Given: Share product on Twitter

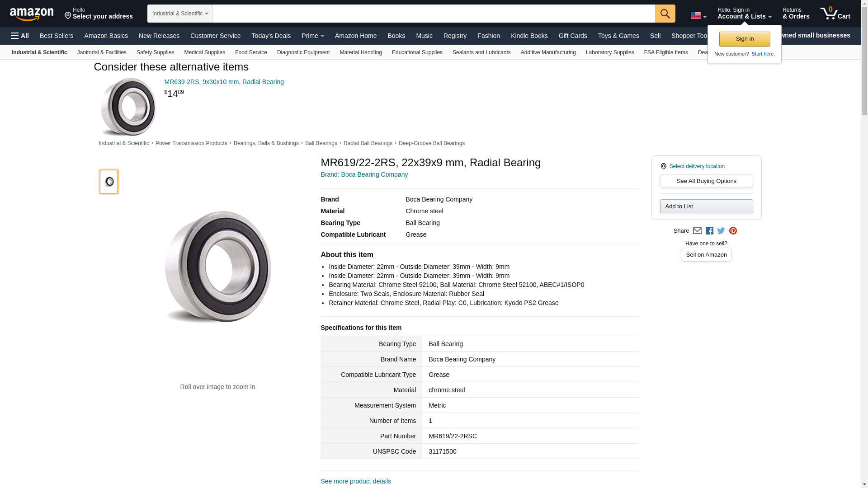Looking at the screenshot, I should coord(721,231).
